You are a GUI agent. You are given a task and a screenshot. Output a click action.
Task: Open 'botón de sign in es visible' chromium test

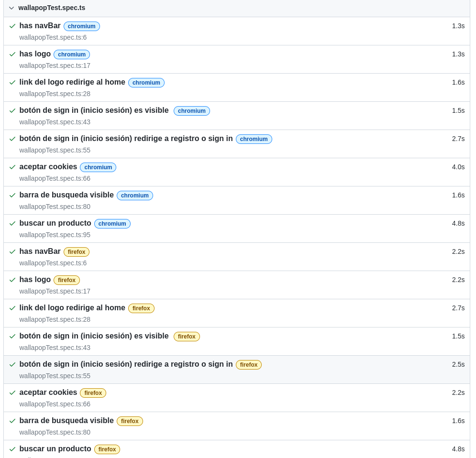coord(94,110)
